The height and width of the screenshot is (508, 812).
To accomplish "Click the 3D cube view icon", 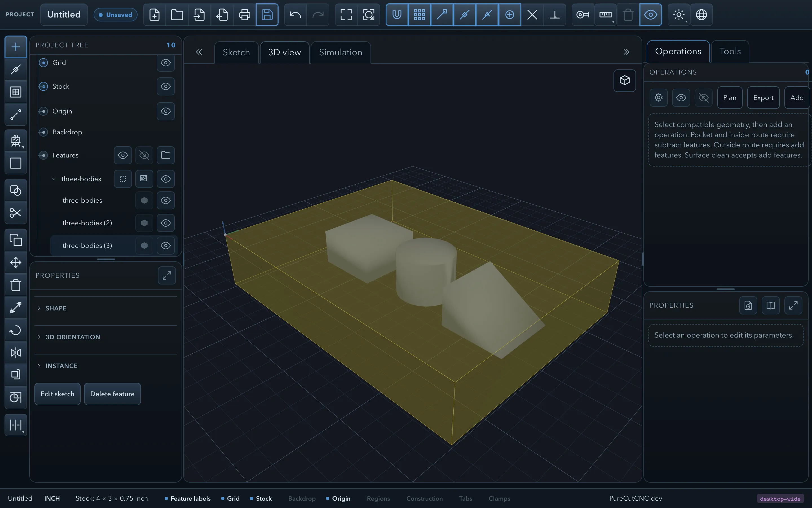I will pyautogui.click(x=625, y=81).
